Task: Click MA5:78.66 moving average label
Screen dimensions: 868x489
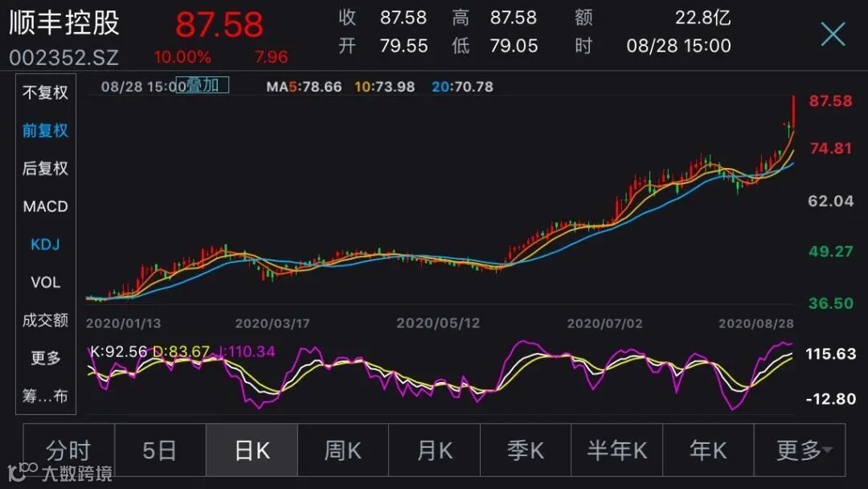Action: (304, 87)
